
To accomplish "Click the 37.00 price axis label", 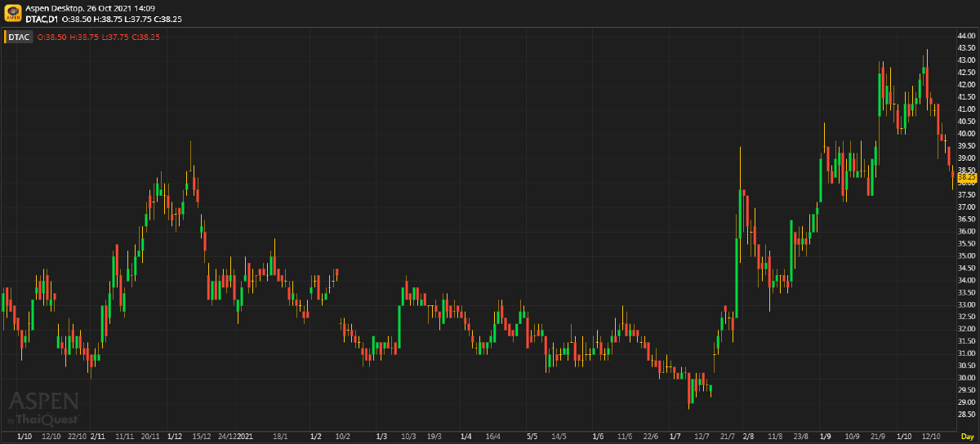I will pyautogui.click(x=967, y=207).
